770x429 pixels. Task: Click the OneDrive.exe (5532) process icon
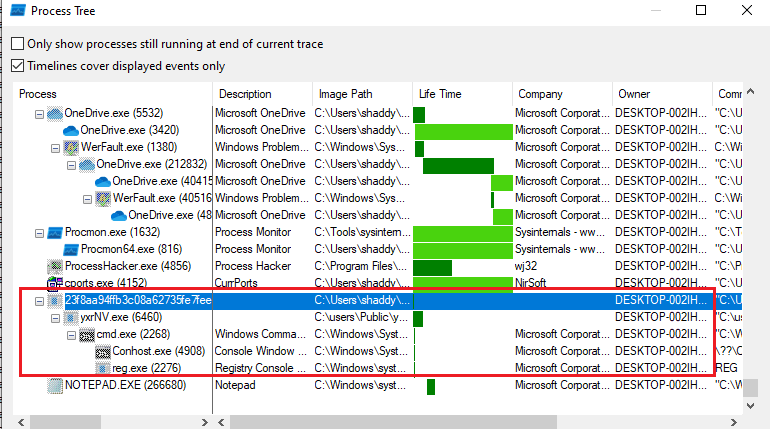pos(55,113)
